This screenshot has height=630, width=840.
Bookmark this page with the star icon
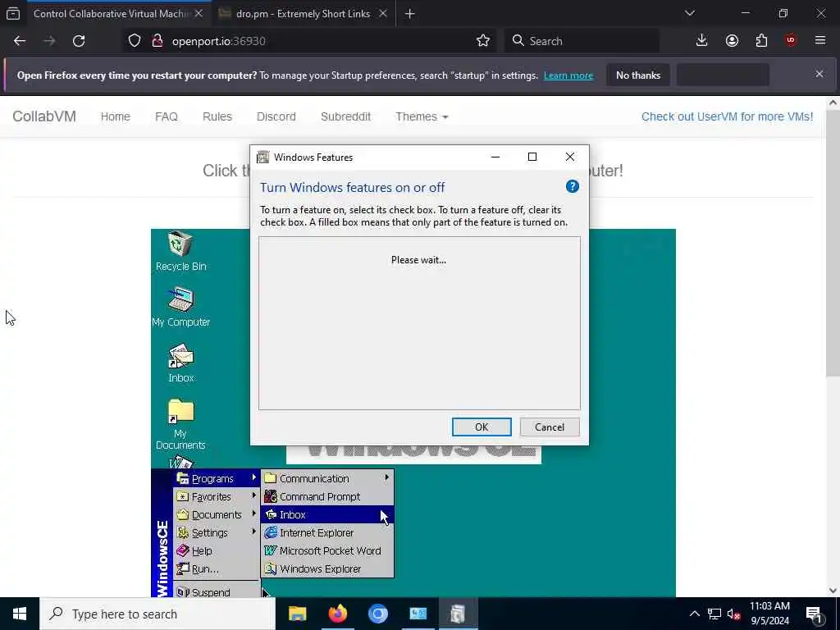tap(482, 41)
